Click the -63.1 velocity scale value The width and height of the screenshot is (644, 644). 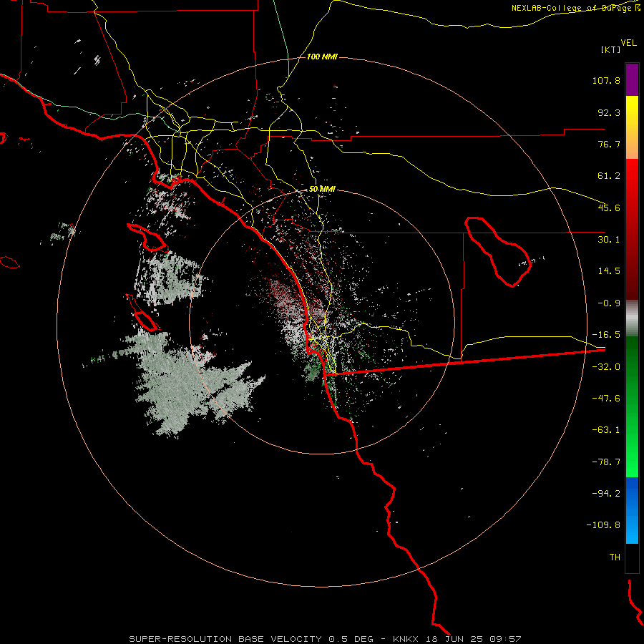[606, 430]
